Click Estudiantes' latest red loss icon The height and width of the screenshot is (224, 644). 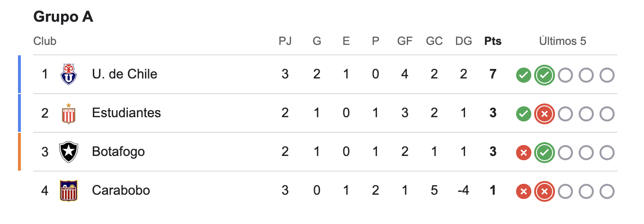coord(544,113)
